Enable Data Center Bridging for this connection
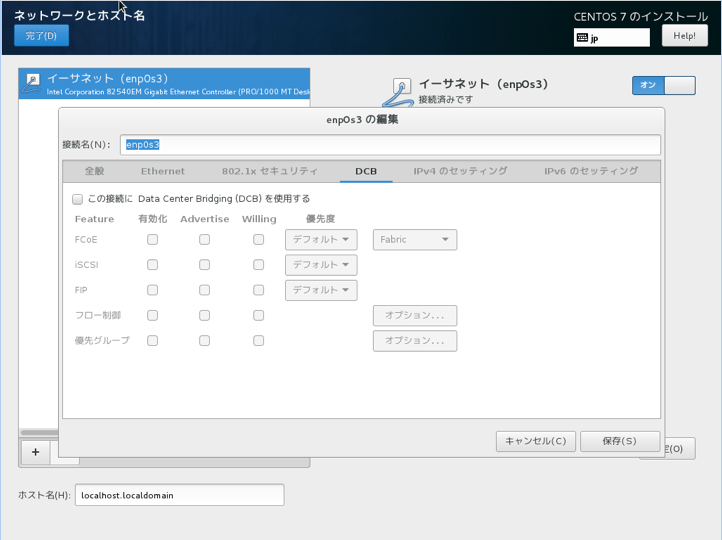722x540 pixels. (x=77, y=199)
